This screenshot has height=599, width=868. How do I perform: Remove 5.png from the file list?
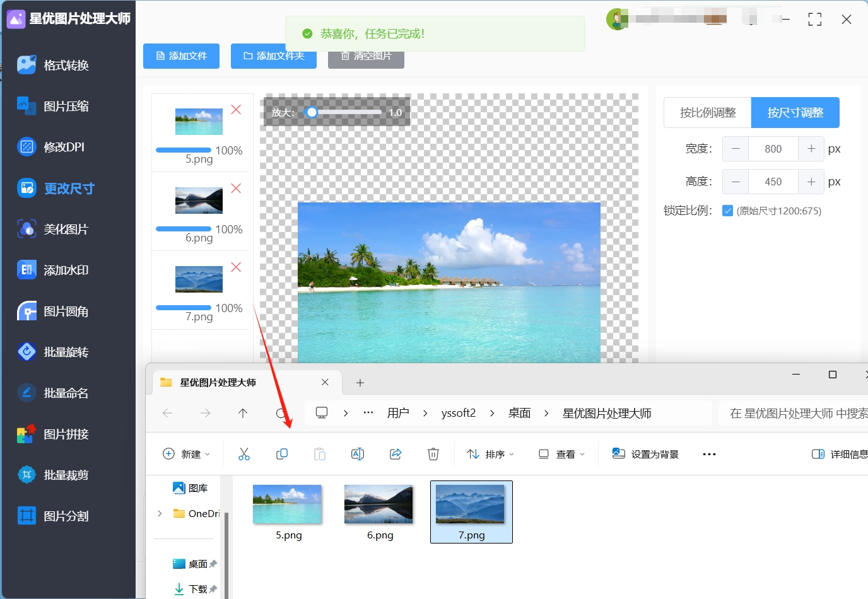(x=236, y=110)
